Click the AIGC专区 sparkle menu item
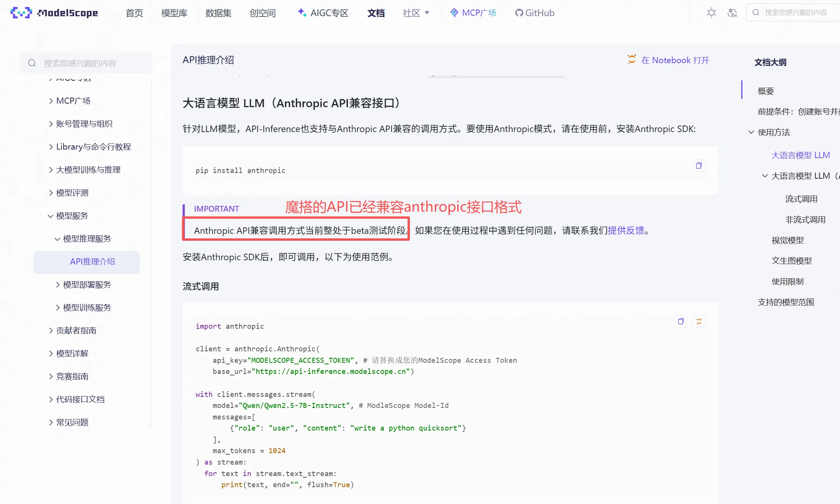Screen dimensions: 840x504 [323, 13]
